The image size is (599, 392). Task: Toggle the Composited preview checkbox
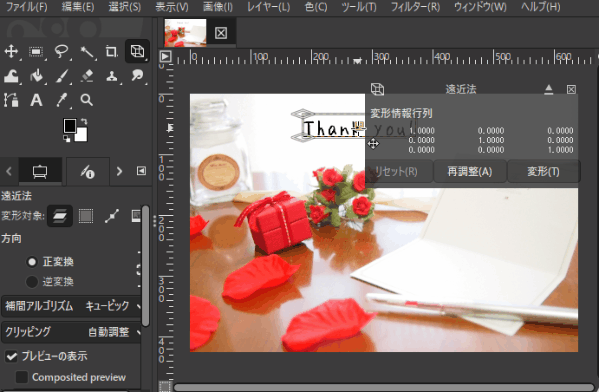[x=22, y=377]
